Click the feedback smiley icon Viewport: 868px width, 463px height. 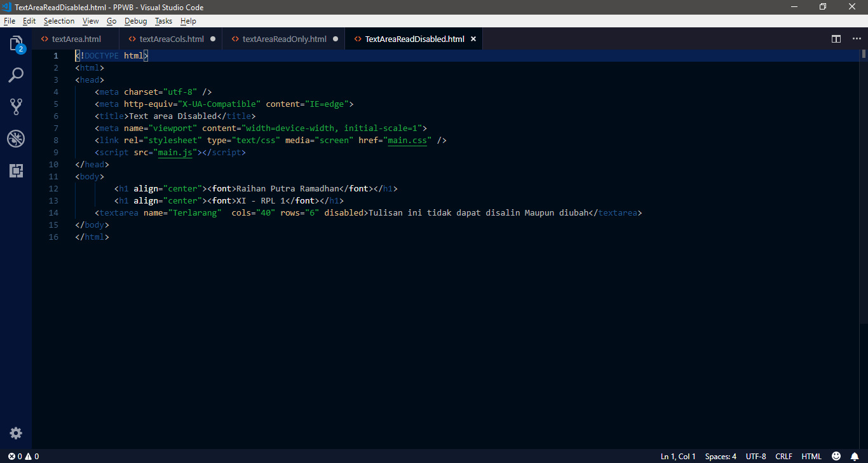click(836, 456)
